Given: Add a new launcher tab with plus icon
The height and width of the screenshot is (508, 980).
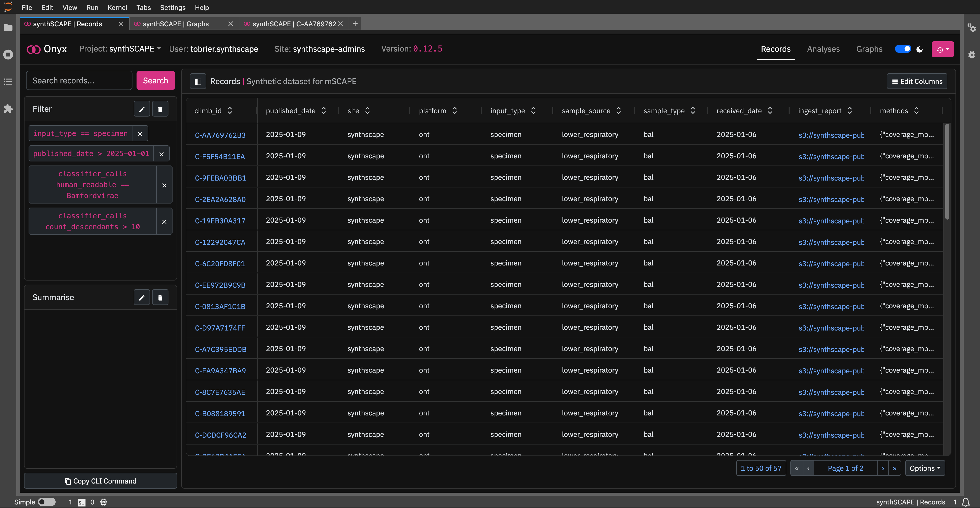Looking at the screenshot, I should (x=355, y=23).
